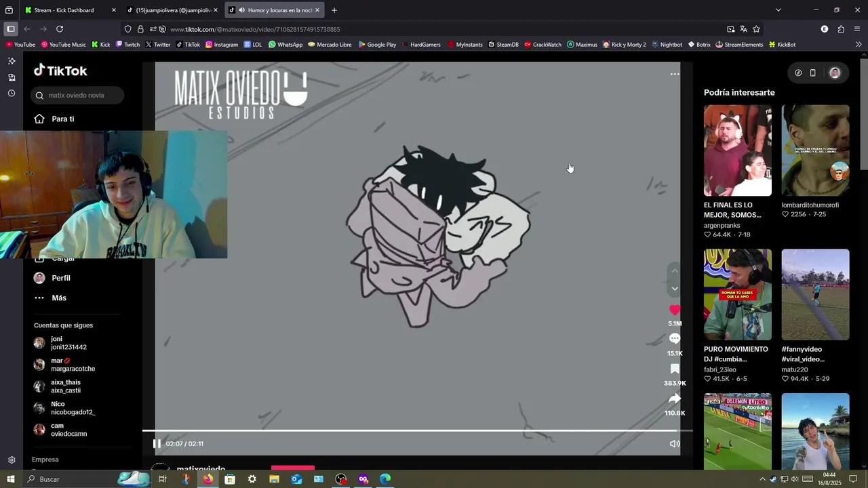868x488 pixels.
Task: Open the tracking protection shield icon
Action: coord(127,29)
